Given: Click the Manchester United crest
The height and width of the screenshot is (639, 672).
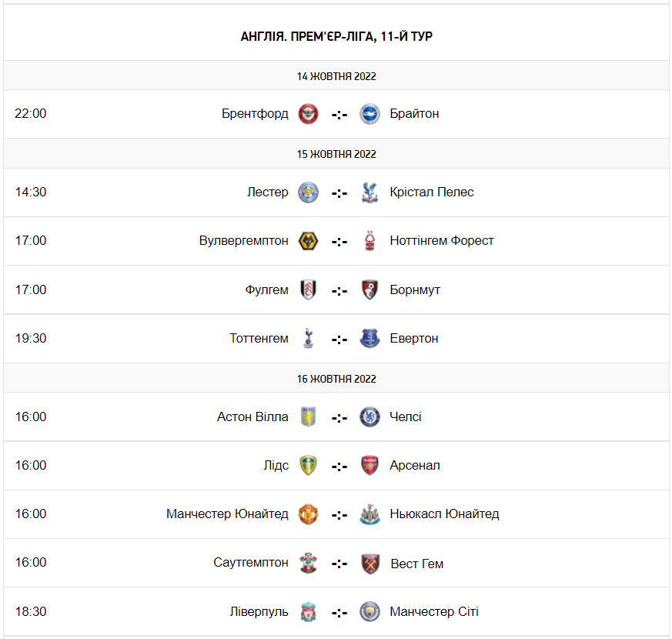Looking at the screenshot, I should pyautogui.click(x=308, y=514).
